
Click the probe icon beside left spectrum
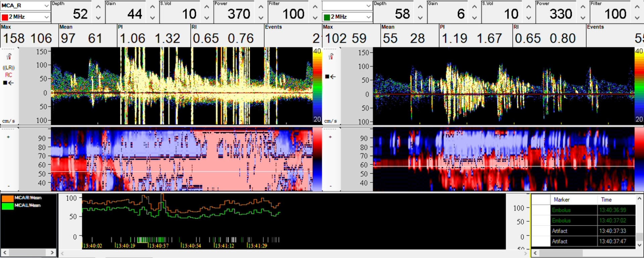pos(9,56)
